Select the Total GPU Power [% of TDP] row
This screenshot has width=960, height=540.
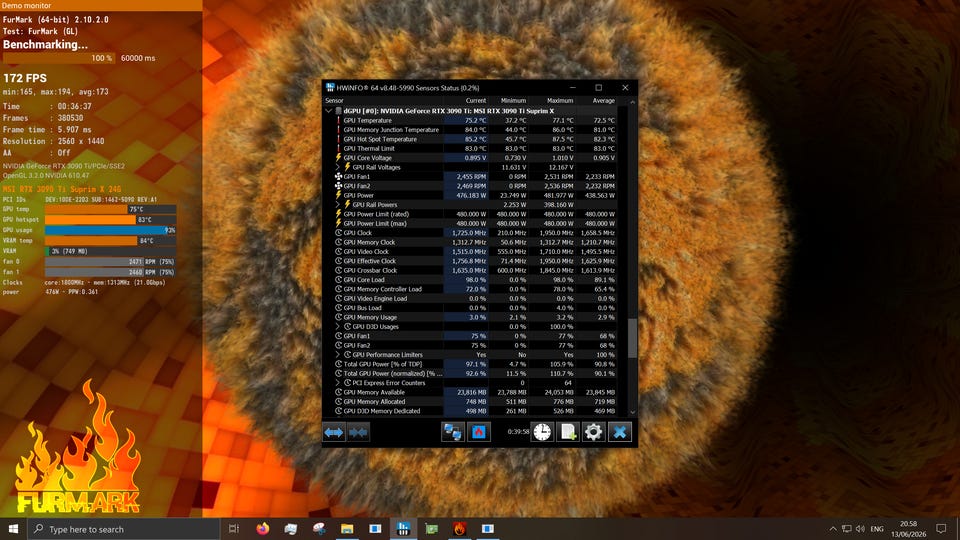[475, 364]
